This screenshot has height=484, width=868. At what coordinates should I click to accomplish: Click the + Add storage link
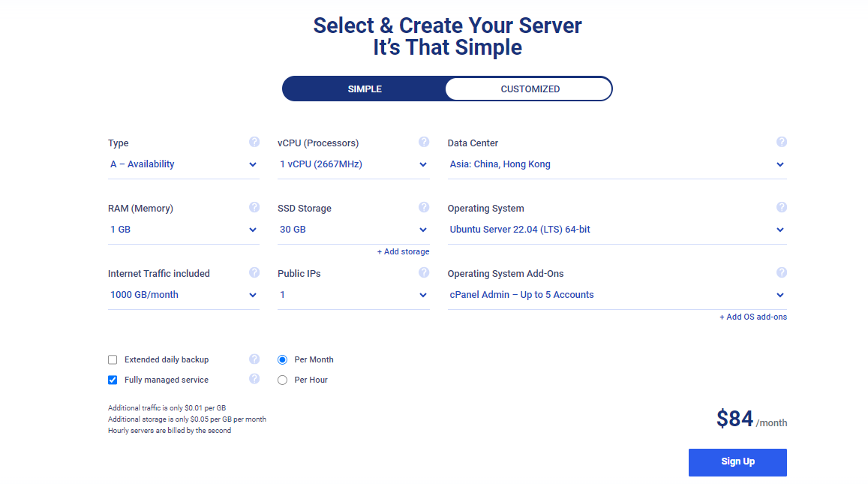pyautogui.click(x=403, y=251)
